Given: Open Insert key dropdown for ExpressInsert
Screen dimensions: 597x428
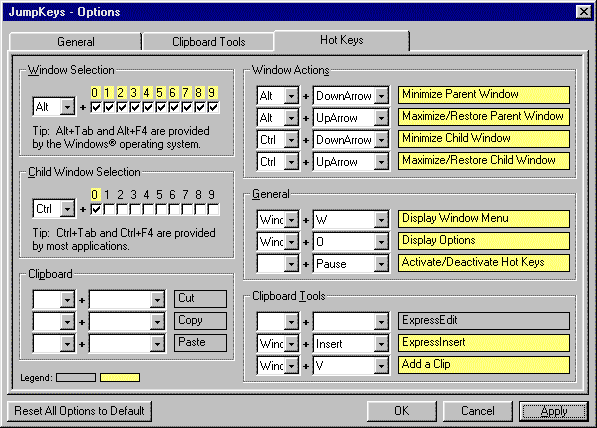Looking at the screenshot, I should pos(381,344).
